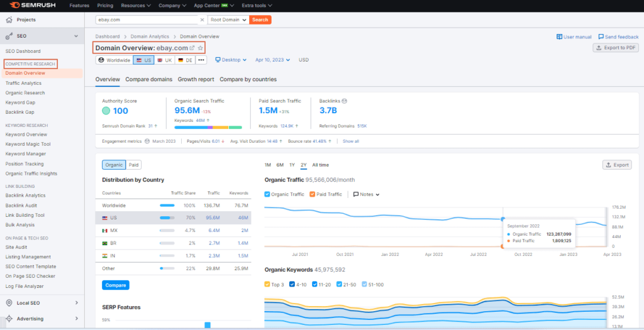Set chart range to 1M
This screenshot has width=644, height=330.
coord(268,165)
